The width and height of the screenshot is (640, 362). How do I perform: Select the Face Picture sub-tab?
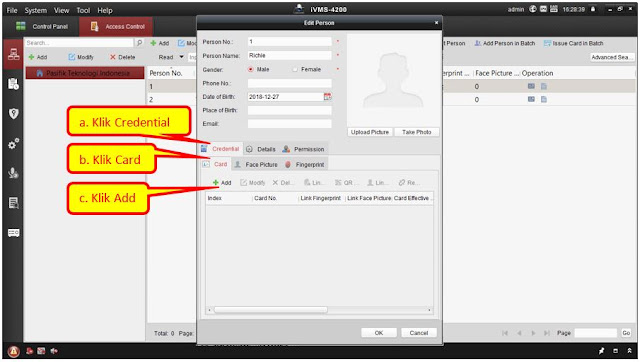pyautogui.click(x=256, y=164)
